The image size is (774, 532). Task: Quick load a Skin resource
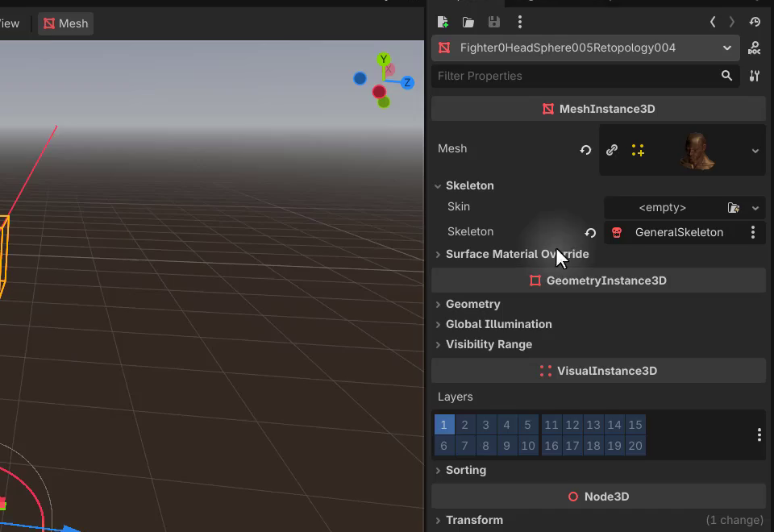734,208
